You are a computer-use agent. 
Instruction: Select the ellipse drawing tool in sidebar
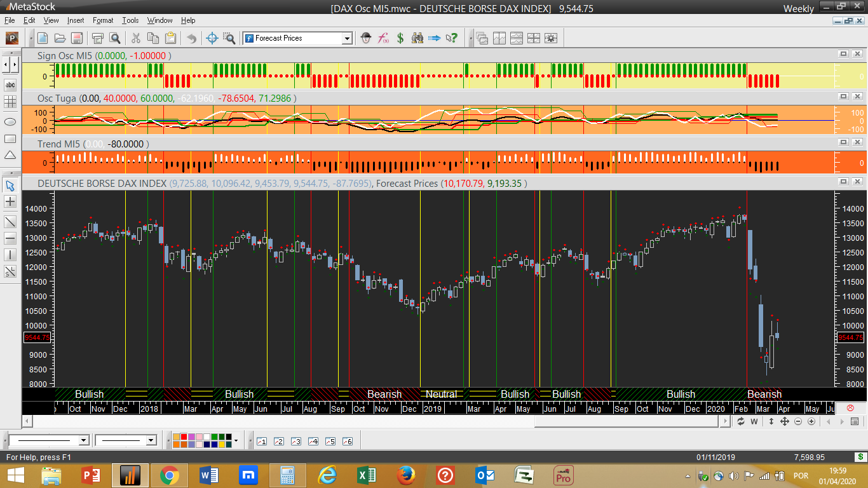(10, 121)
